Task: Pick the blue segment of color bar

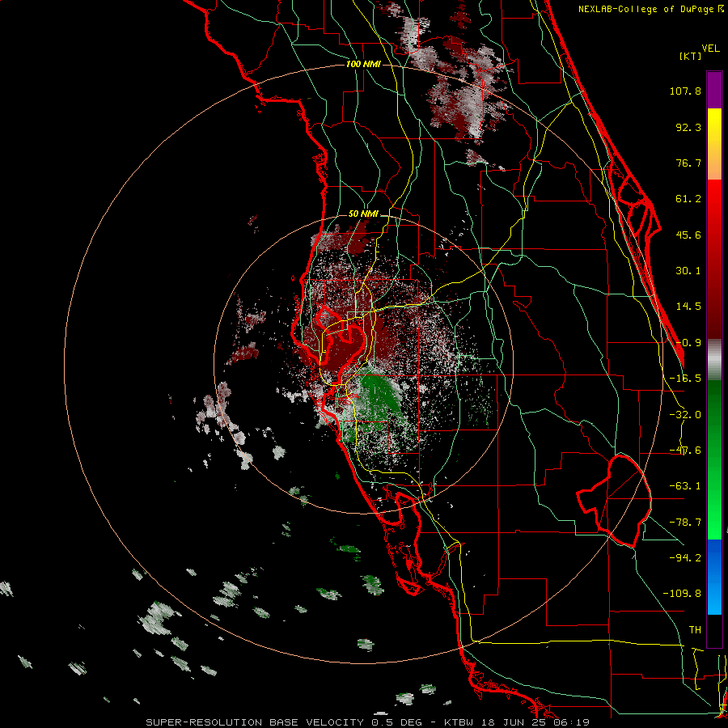Action: pyautogui.click(x=714, y=577)
